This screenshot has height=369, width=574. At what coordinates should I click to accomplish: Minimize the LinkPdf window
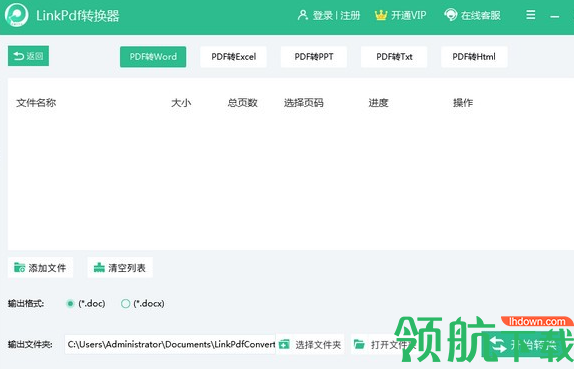click(x=555, y=16)
